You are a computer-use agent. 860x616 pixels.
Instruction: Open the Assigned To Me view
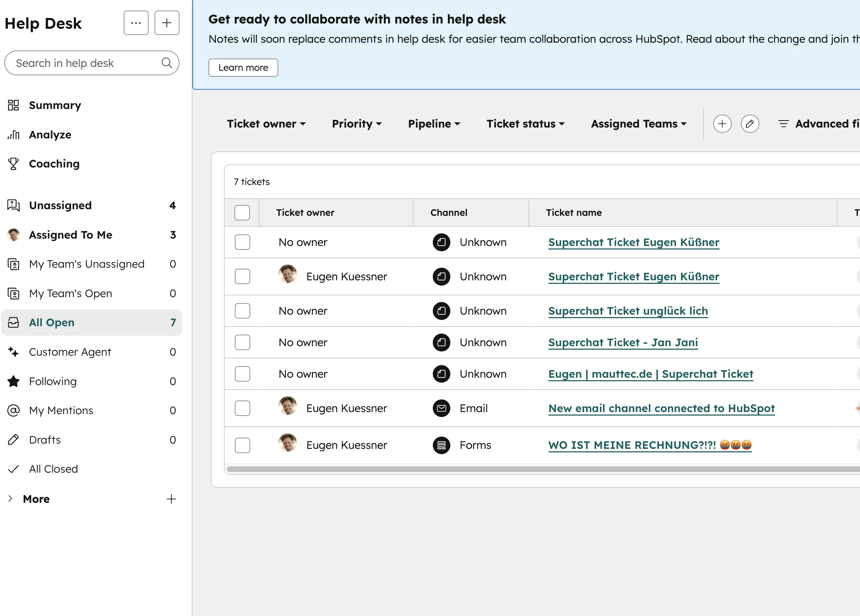coord(70,235)
